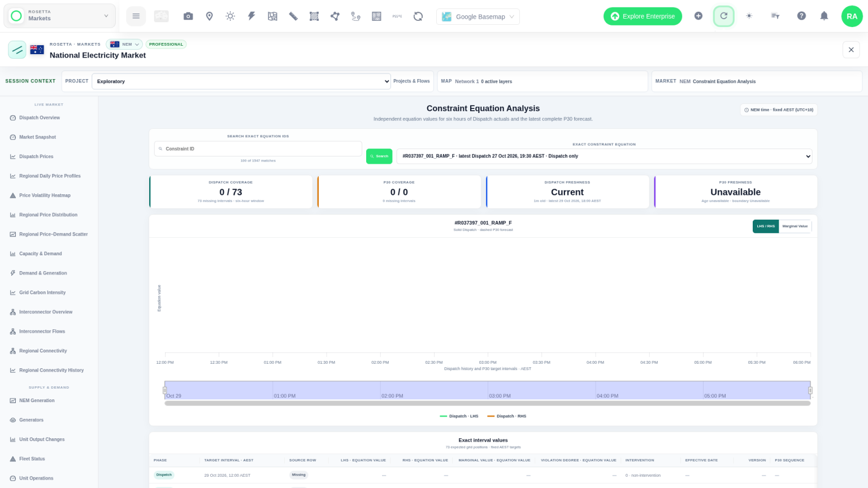Open the exact constraint equation dropdown
Image resolution: width=868 pixels, height=488 pixels.
[x=604, y=156]
